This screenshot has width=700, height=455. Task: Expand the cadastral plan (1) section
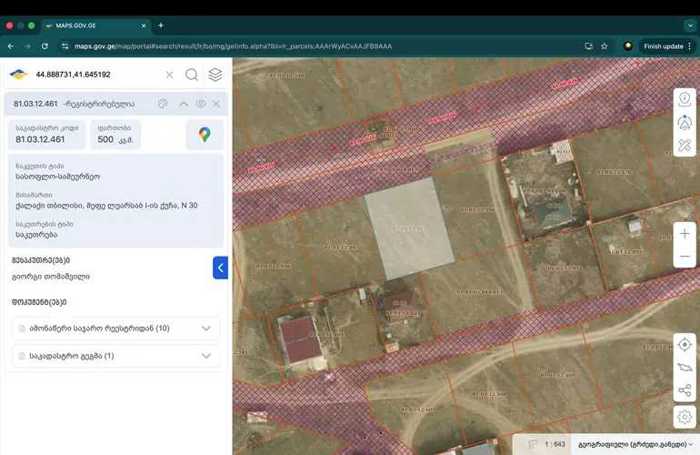(117, 355)
